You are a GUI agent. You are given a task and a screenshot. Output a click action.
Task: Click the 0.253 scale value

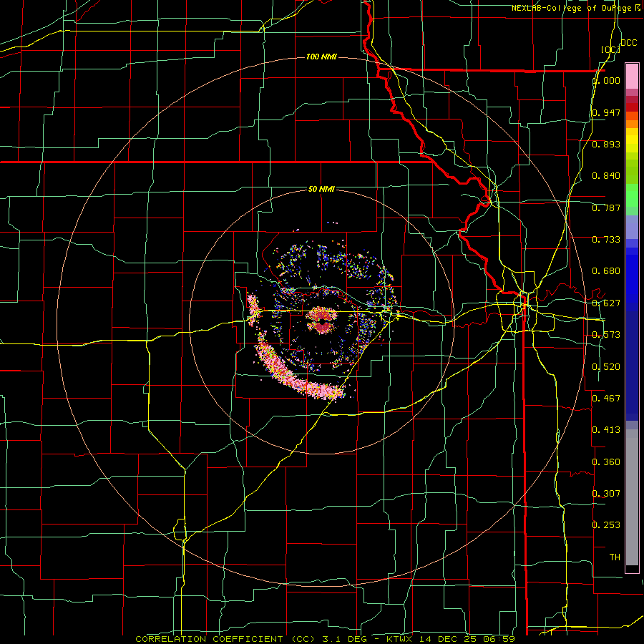(606, 525)
